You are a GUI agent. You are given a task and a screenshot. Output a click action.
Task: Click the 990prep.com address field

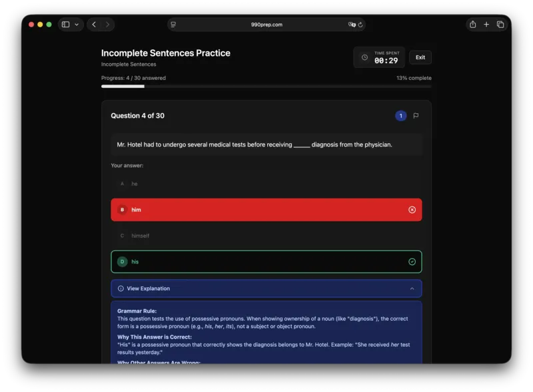pyautogui.click(x=266, y=25)
